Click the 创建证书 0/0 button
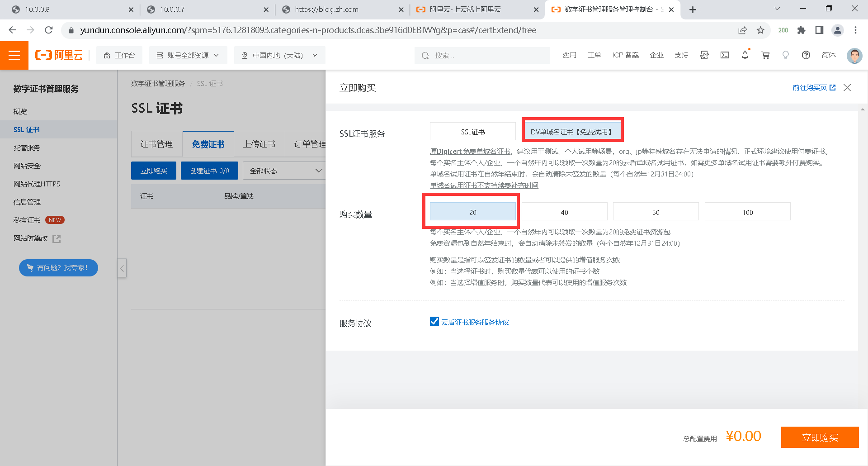 (x=209, y=171)
